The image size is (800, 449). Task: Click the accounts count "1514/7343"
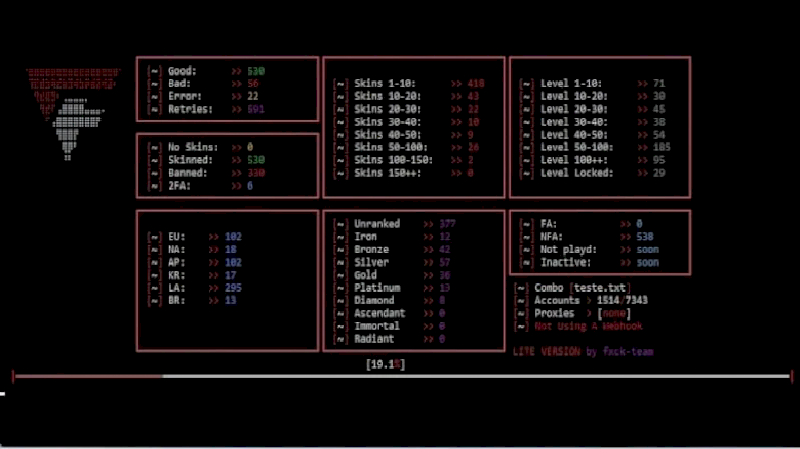click(x=622, y=301)
